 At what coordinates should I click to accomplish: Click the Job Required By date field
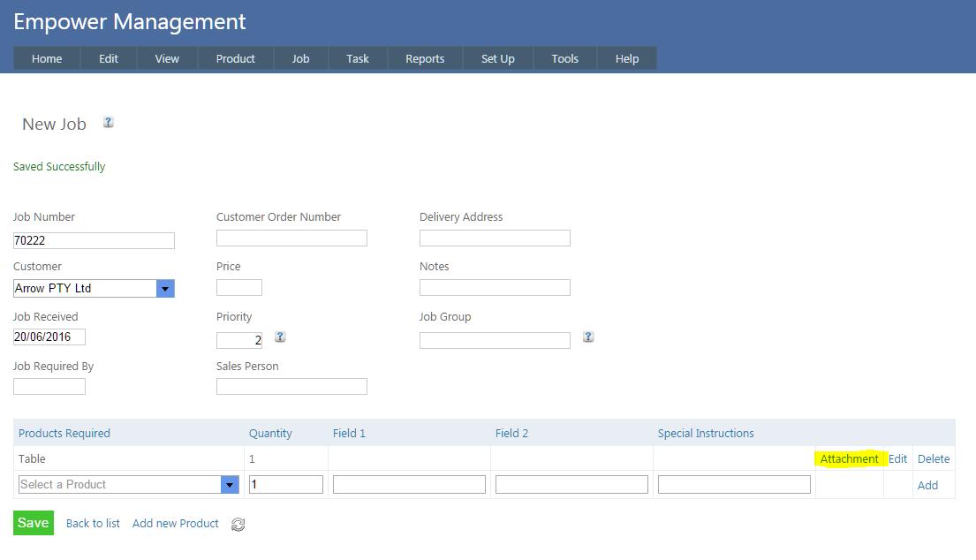point(49,386)
